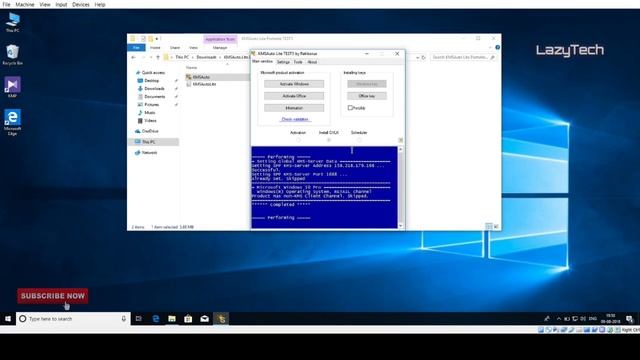Select the KMP player desktop icon
Viewport: 640px width, 360px height.
pyautogui.click(x=13, y=87)
